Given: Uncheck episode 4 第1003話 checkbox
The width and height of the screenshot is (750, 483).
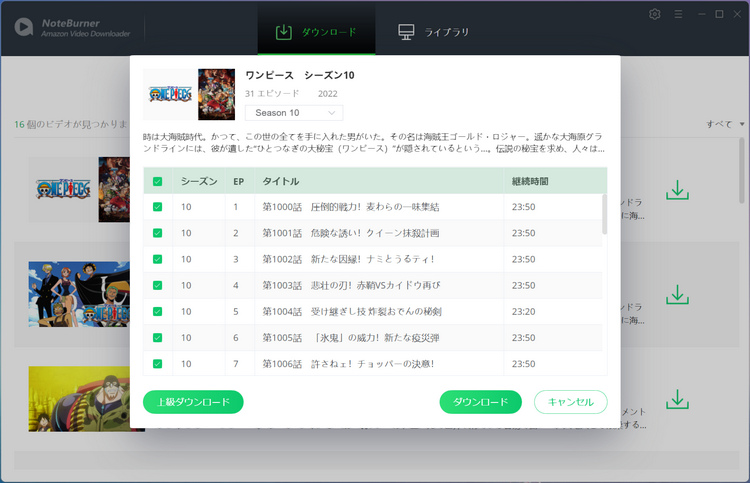Looking at the screenshot, I should click(157, 285).
